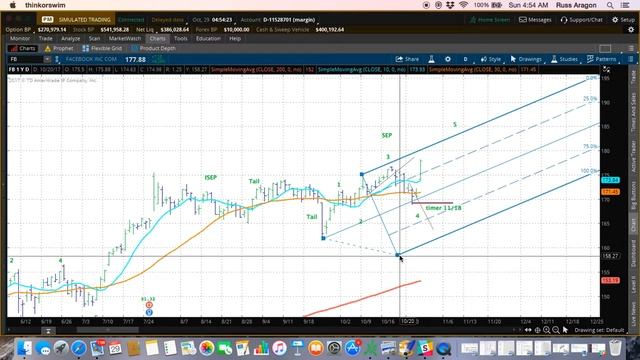640x360 pixels.
Task: Open iTunes in the Dock
Action: [x=279, y=348]
